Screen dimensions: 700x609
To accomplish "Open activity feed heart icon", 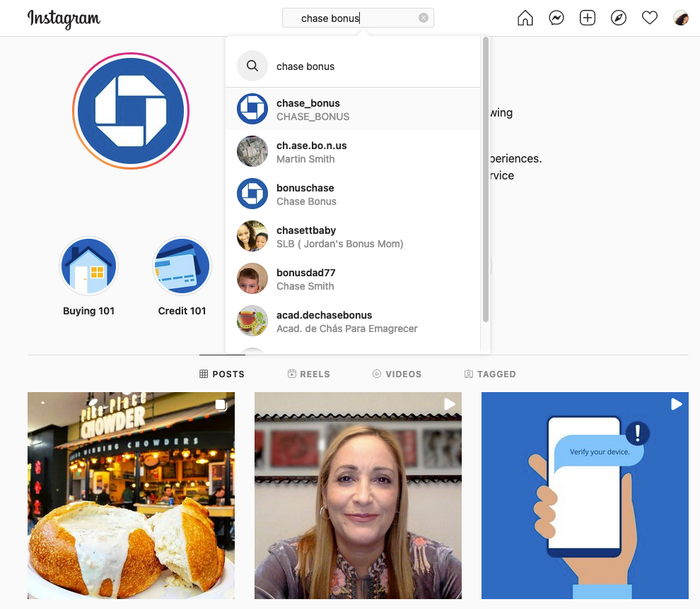I will point(650,18).
